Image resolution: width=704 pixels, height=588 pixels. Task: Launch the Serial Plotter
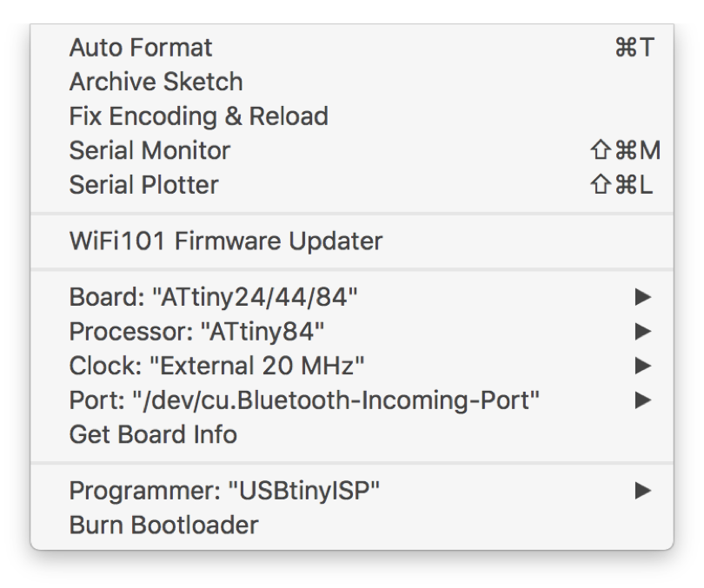(143, 185)
